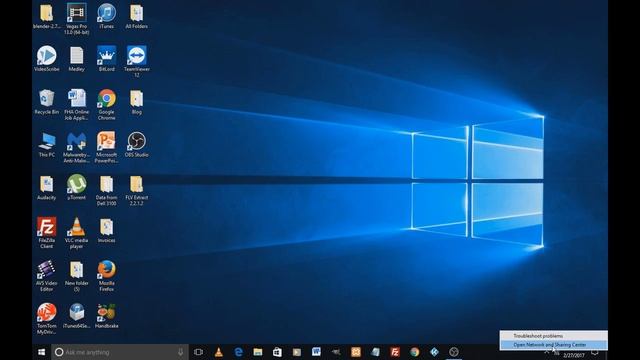This screenshot has width=640, height=360.
Task: Select the uTorrent desktop shortcut
Action: pos(77,187)
